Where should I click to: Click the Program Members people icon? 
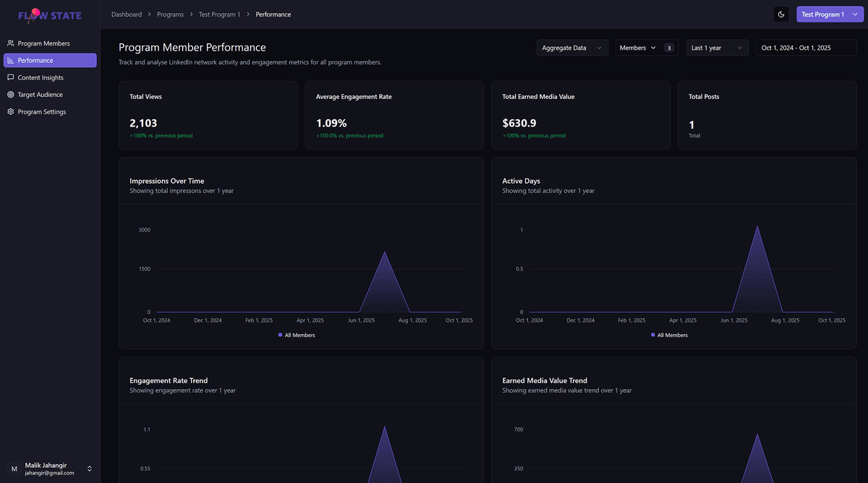[x=11, y=43]
